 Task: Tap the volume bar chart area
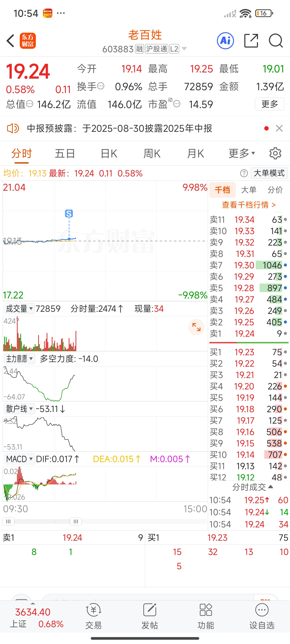tap(105, 334)
